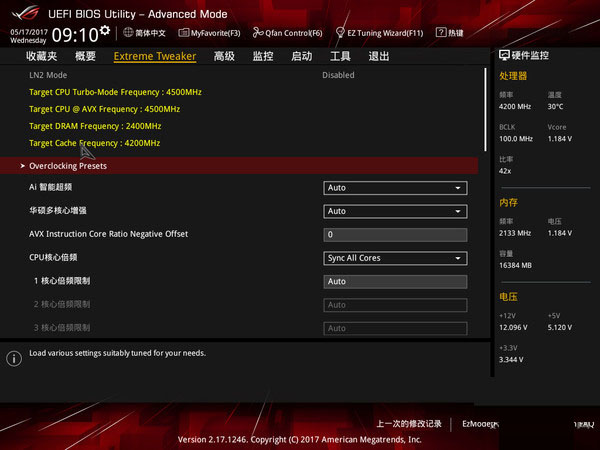Screen dimensions: 600x450
Task: Click the hotkeys question mark icon
Action: click(441, 32)
